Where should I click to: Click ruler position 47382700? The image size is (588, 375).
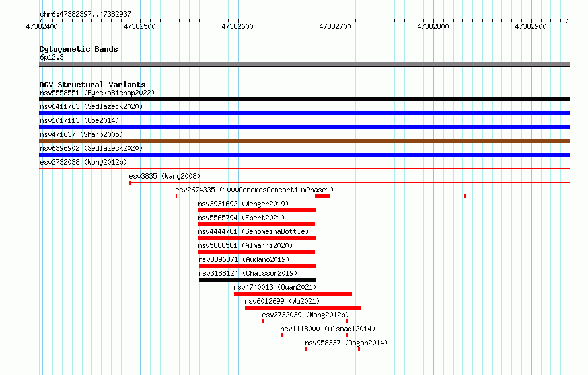[335, 26]
